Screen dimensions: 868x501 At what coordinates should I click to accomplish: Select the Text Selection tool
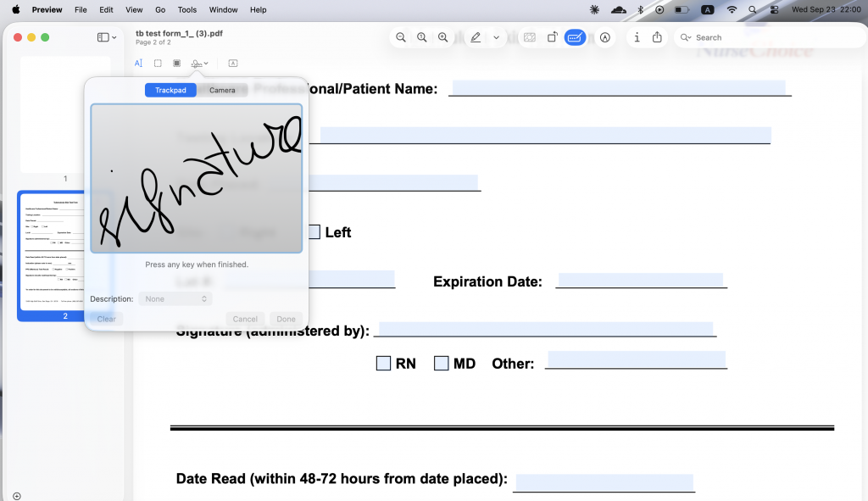tap(138, 63)
